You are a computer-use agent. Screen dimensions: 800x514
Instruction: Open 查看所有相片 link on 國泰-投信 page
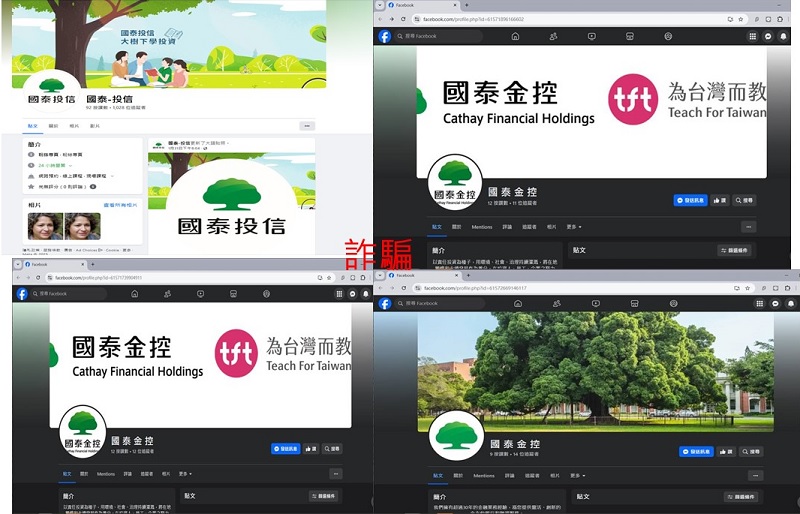point(120,205)
